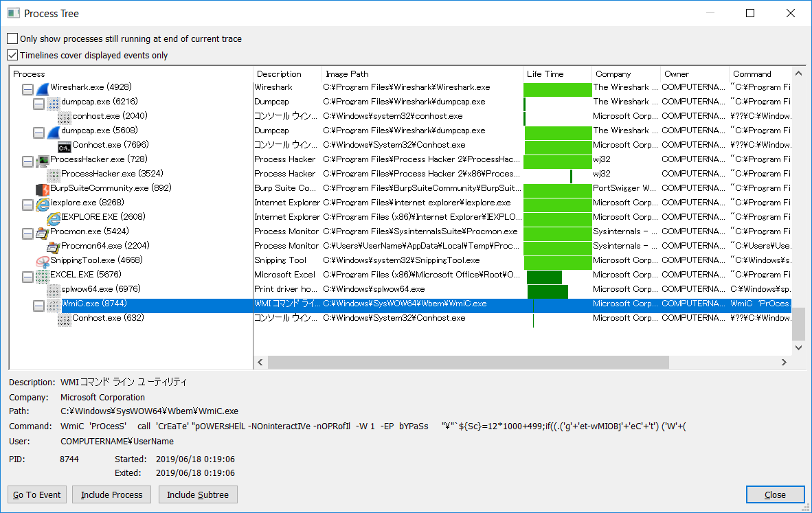Toggle Only show processes still running checkbox
The image size is (812, 513).
coord(12,38)
